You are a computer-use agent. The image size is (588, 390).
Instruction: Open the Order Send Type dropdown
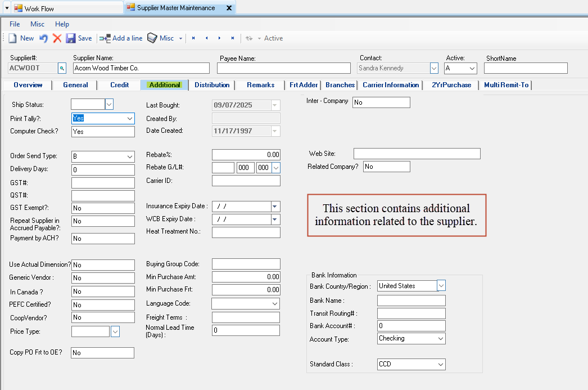click(x=130, y=156)
